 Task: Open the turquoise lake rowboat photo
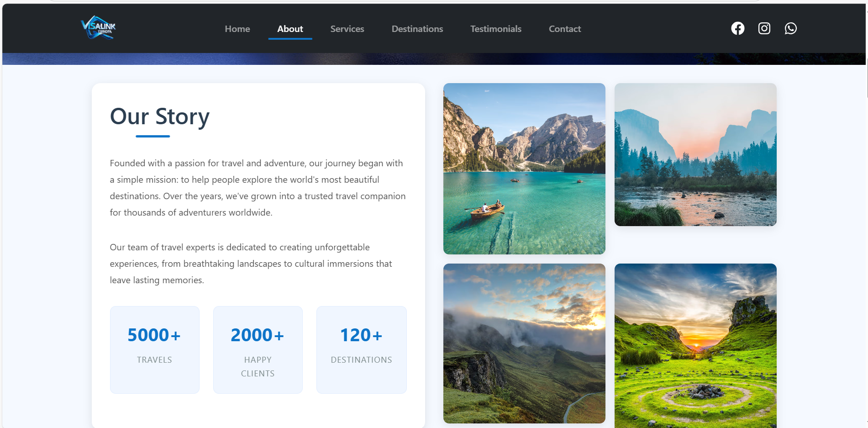point(524,169)
